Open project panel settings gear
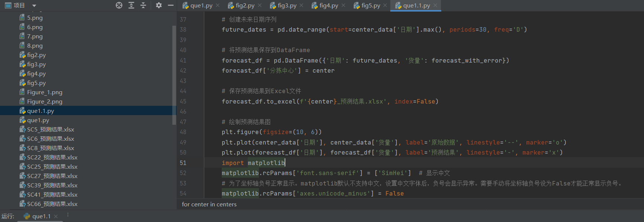 159,5
